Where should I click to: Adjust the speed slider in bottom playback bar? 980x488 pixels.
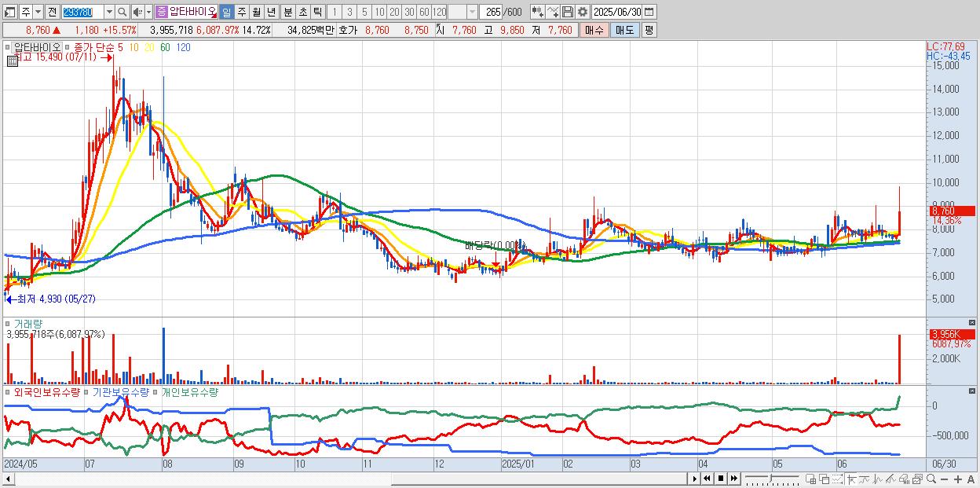(772, 479)
